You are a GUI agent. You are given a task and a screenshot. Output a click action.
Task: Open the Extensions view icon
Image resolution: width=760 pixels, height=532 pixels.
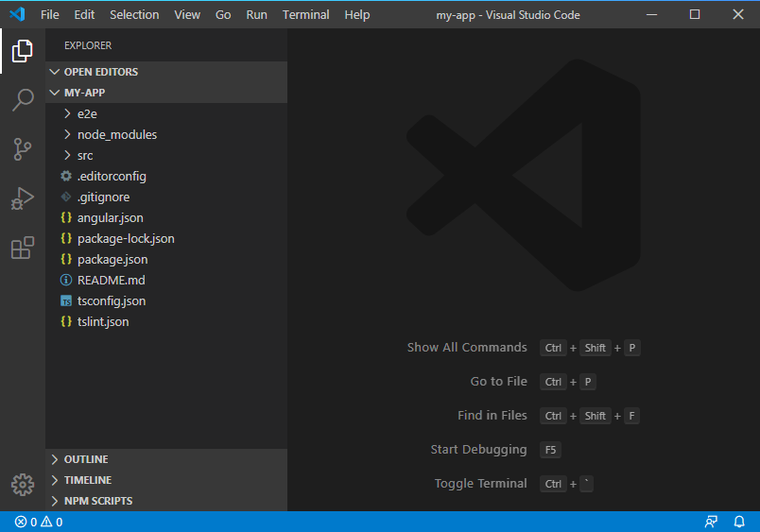click(23, 248)
